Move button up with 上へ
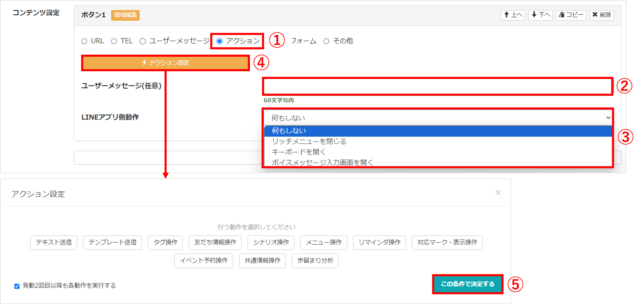 pyautogui.click(x=513, y=15)
